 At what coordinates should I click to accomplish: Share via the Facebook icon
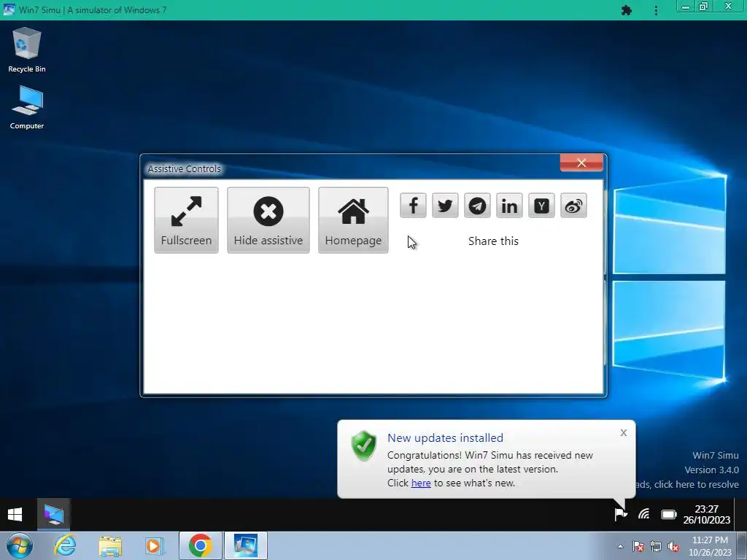point(413,206)
